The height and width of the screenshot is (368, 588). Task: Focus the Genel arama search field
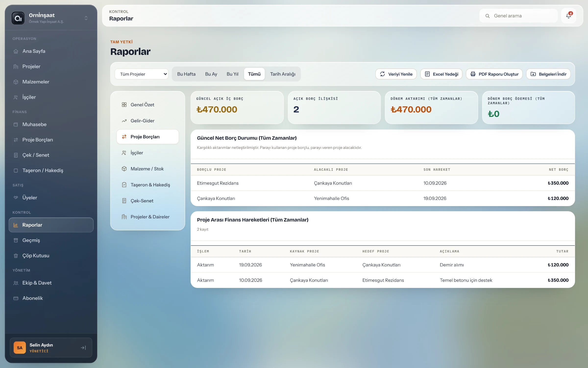click(519, 16)
